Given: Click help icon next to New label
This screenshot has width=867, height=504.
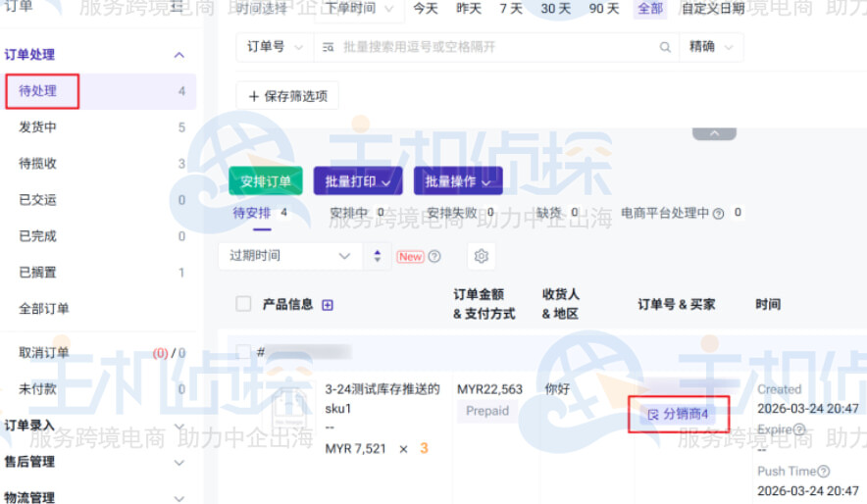Looking at the screenshot, I should coord(434,257).
